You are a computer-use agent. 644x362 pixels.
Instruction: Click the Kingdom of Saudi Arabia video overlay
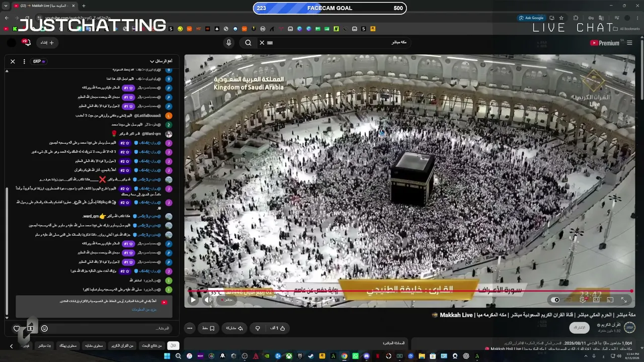point(248,83)
